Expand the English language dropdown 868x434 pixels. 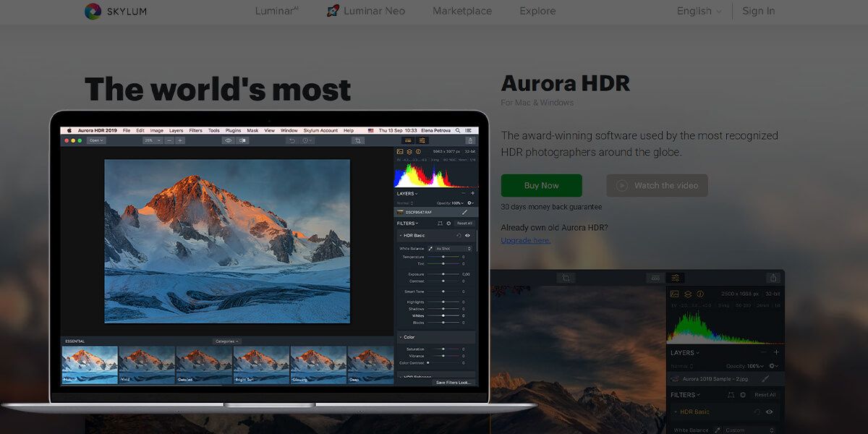[x=699, y=11]
